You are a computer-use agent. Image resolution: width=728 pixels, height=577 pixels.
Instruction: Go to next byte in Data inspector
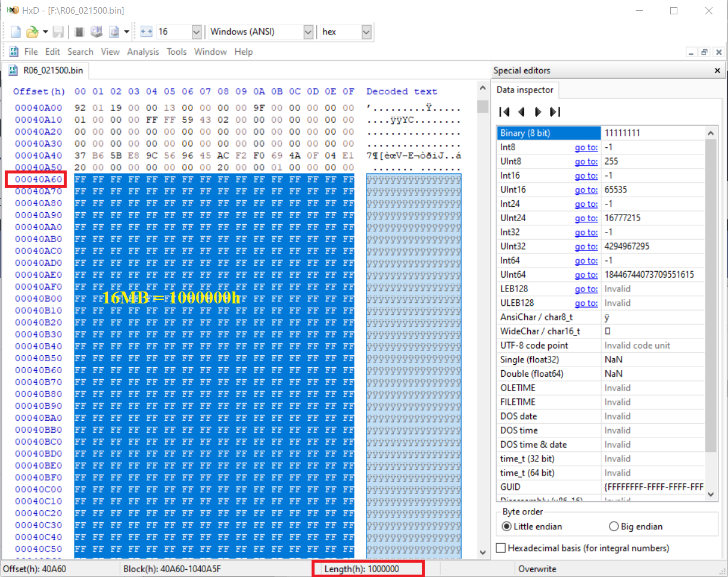click(539, 111)
